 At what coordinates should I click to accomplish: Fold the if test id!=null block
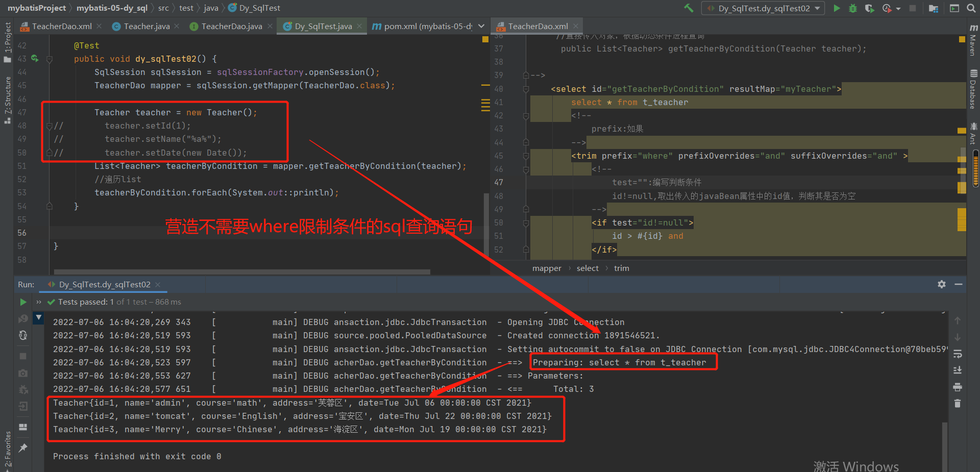pos(526,222)
